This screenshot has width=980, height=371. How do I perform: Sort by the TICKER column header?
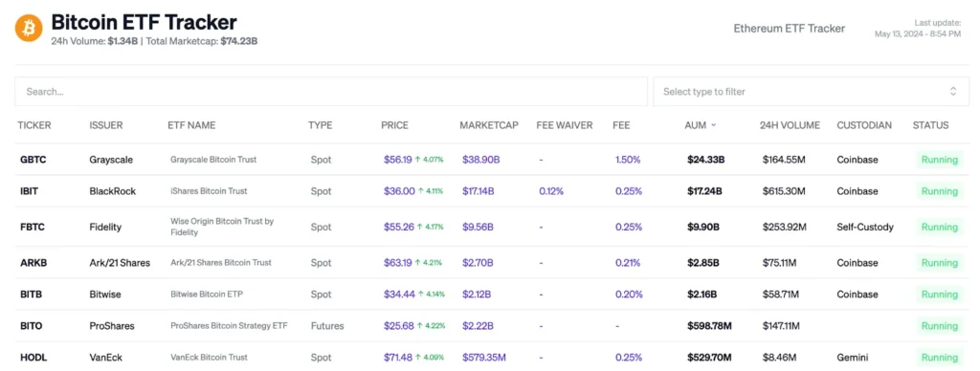(34, 125)
